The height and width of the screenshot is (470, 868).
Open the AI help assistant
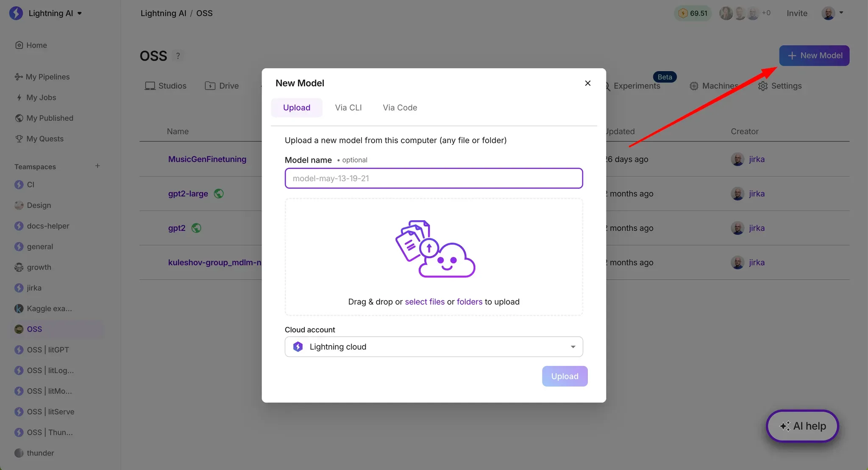point(802,426)
